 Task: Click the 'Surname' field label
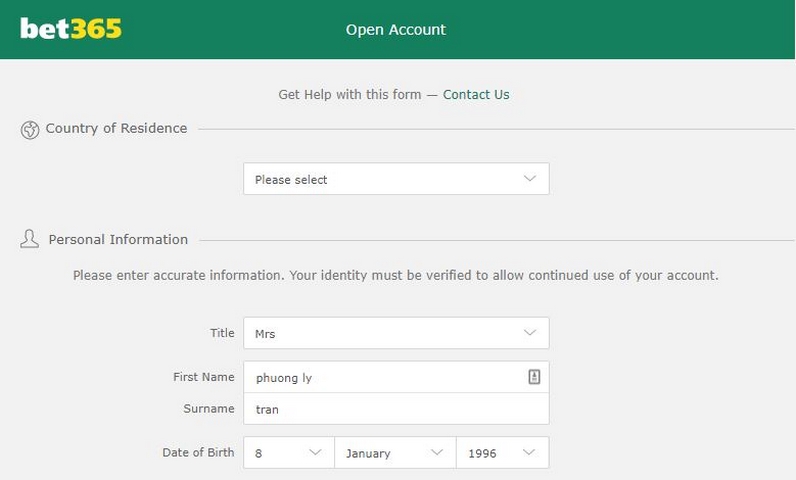209,409
